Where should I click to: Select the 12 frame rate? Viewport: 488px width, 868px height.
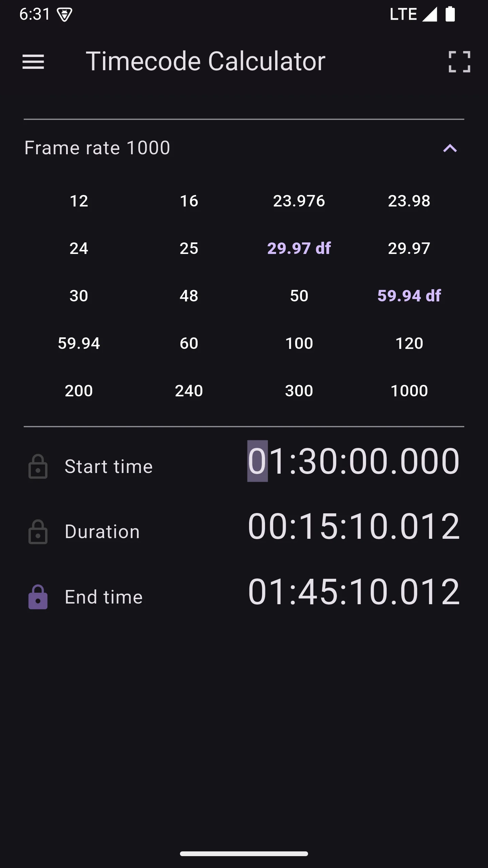tap(79, 201)
